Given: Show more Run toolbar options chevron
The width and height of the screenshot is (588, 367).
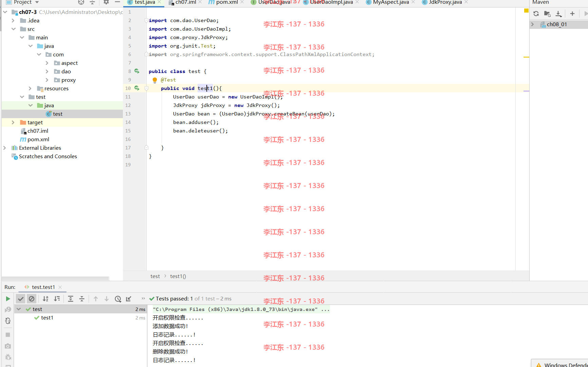Looking at the screenshot, I should (x=143, y=298).
